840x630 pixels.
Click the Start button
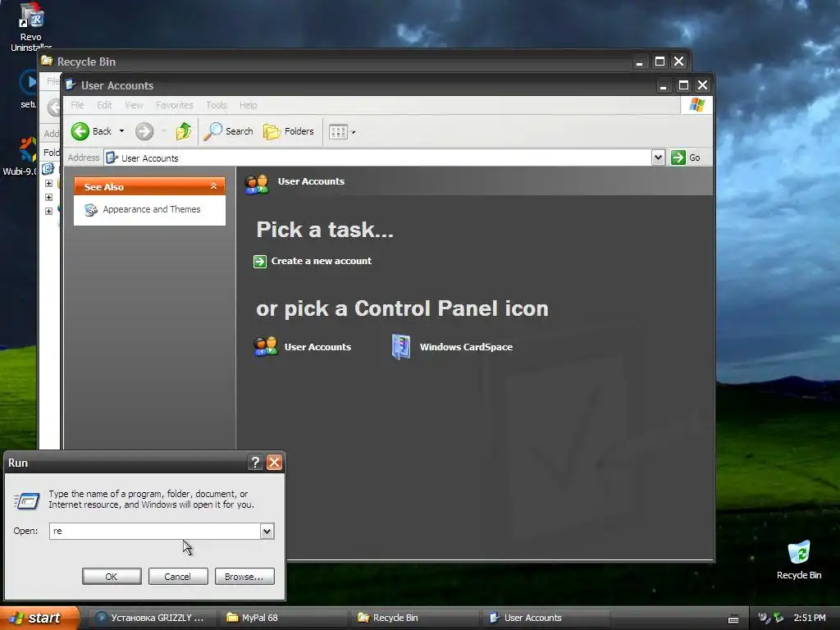pyautogui.click(x=39, y=618)
